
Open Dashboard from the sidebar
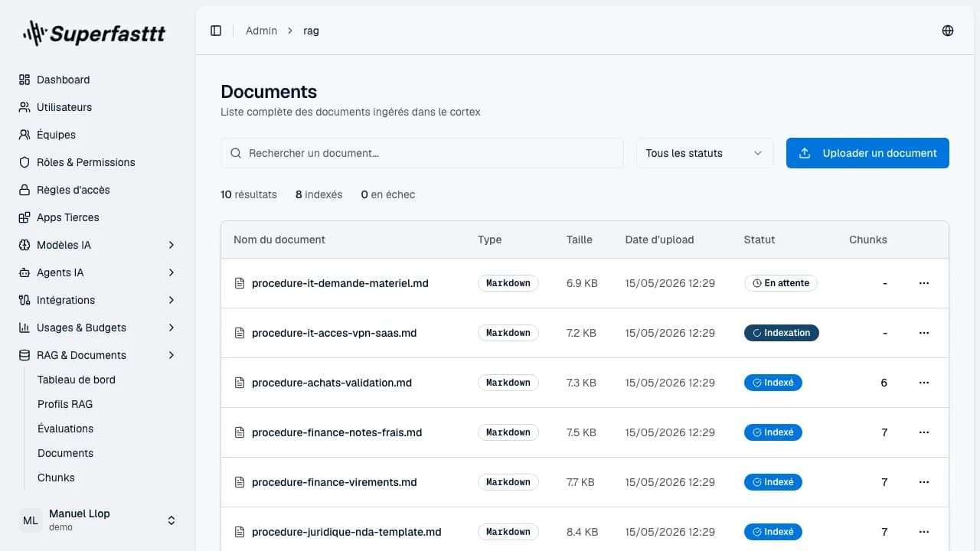(97, 80)
